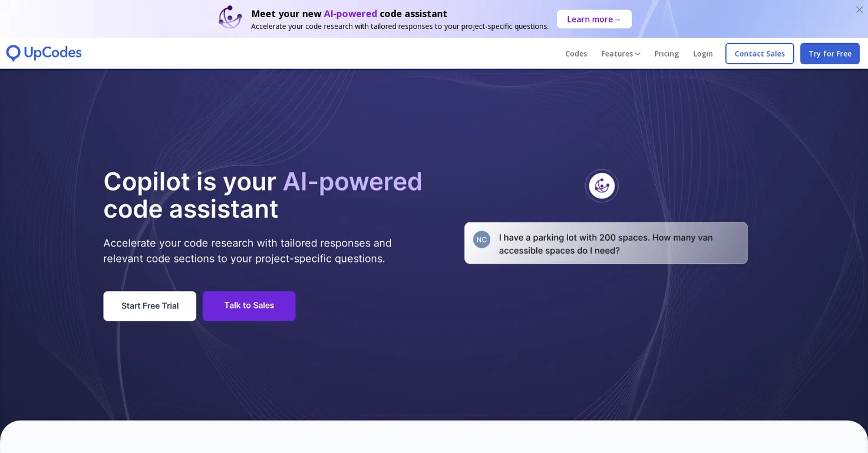868x453 pixels.
Task: Click the Talk to Sales button
Action: click(249, 306)
